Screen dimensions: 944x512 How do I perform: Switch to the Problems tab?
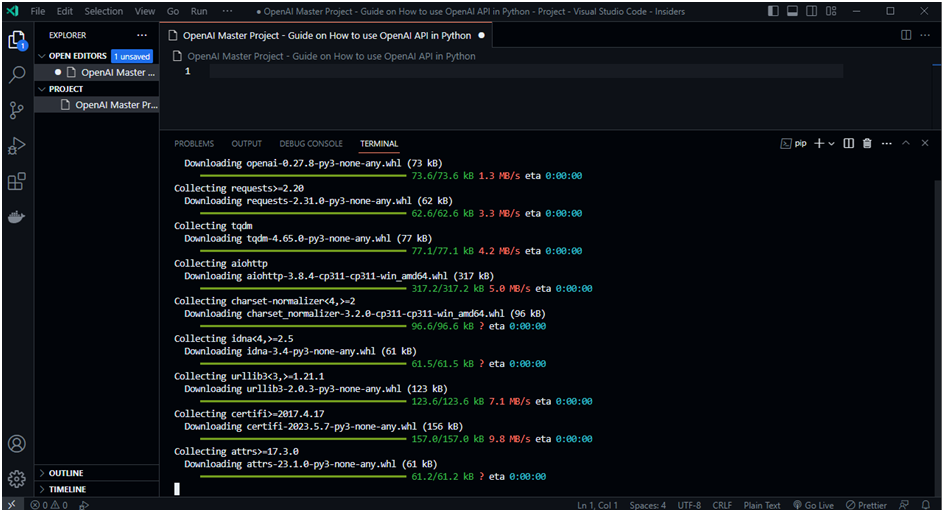pos(194,143)
